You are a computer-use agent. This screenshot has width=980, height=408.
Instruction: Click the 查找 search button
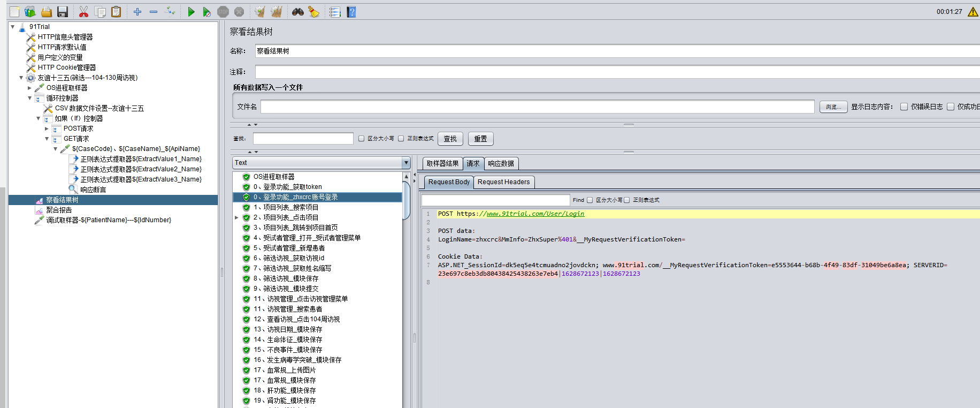[x=450, y=139]
